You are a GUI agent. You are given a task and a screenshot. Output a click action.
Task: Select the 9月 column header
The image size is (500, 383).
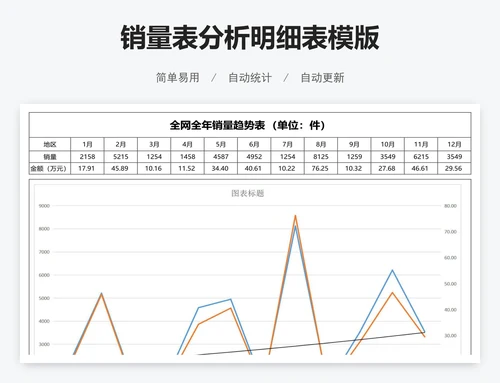coord(354,144)
